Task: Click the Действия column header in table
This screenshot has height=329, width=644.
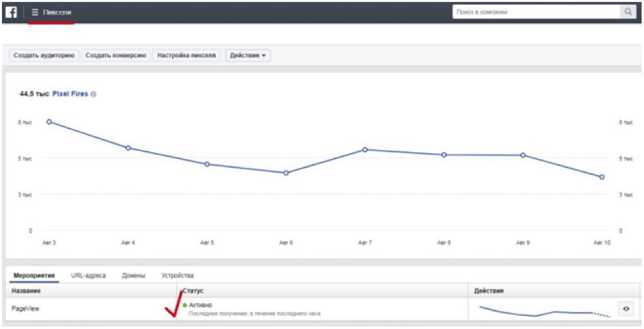Action: point(489,291)
